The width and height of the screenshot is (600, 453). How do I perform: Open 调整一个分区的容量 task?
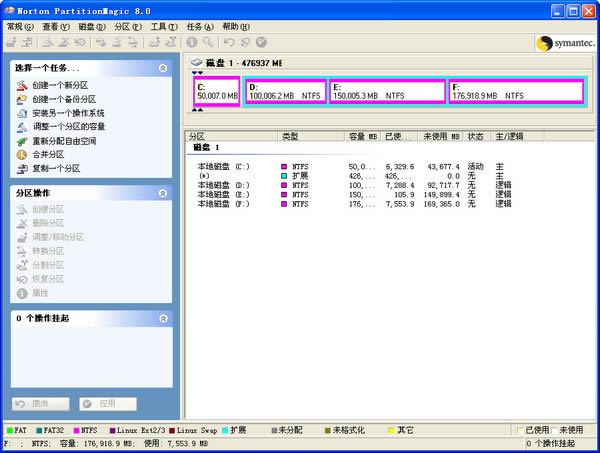point(60,127)
